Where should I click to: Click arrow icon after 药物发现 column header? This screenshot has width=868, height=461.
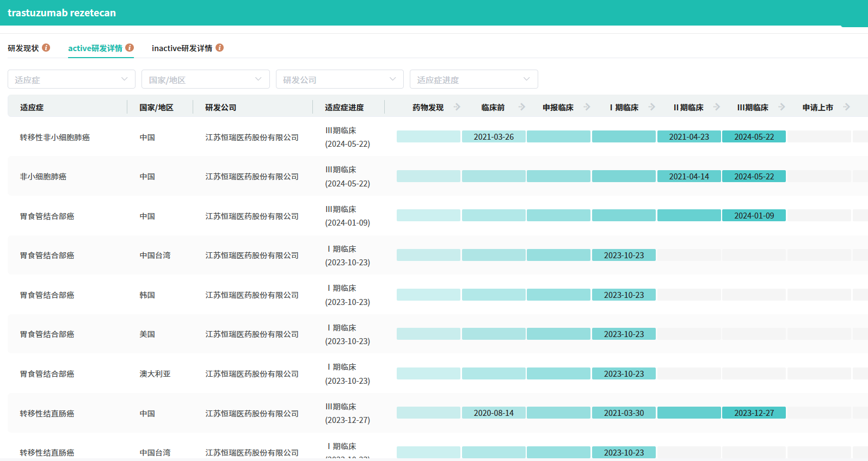pos(457,107)
